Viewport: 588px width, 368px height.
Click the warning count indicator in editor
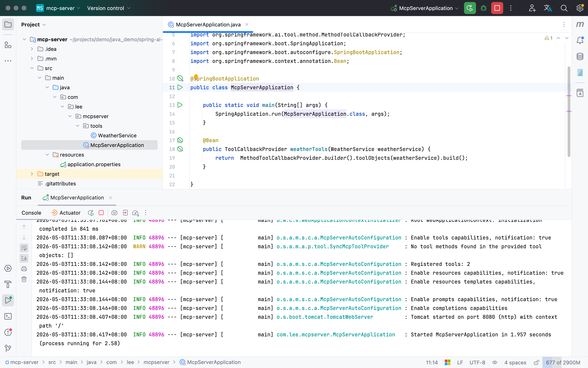pos(548,38)
